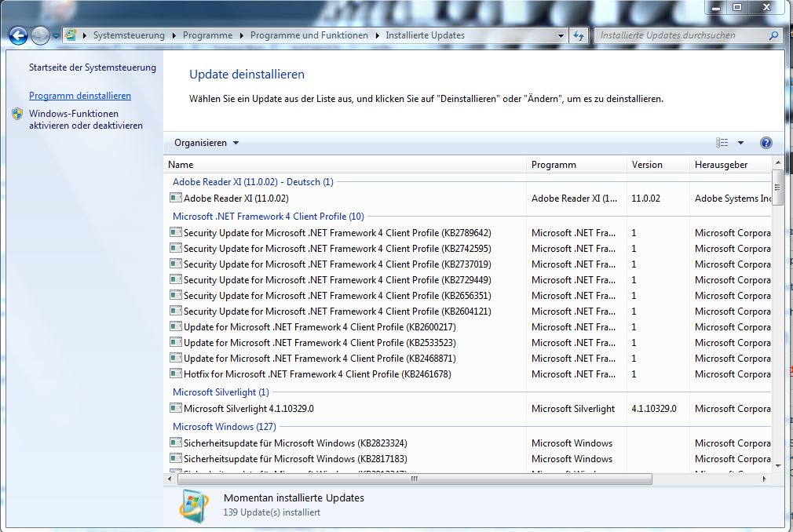The width and height of the screenshot is (793, 532).
Task: Click the icon of update KB2789642
Action: 176,232
